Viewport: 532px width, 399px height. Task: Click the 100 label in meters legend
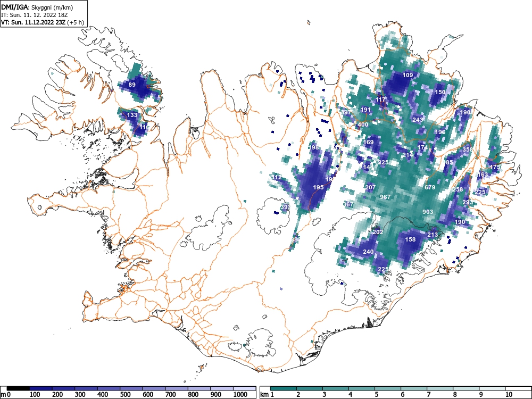pyautogui.click(x=35, y=395)
